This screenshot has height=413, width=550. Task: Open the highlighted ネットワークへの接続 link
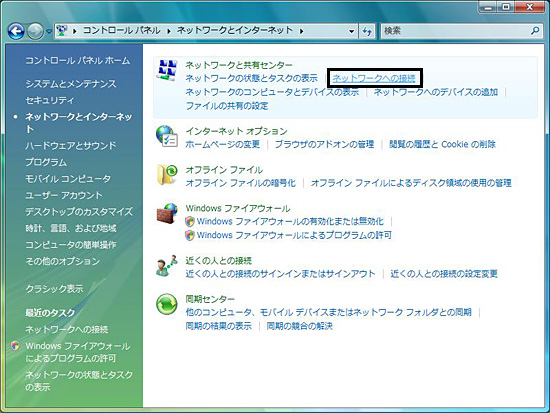tap(374, 78)
